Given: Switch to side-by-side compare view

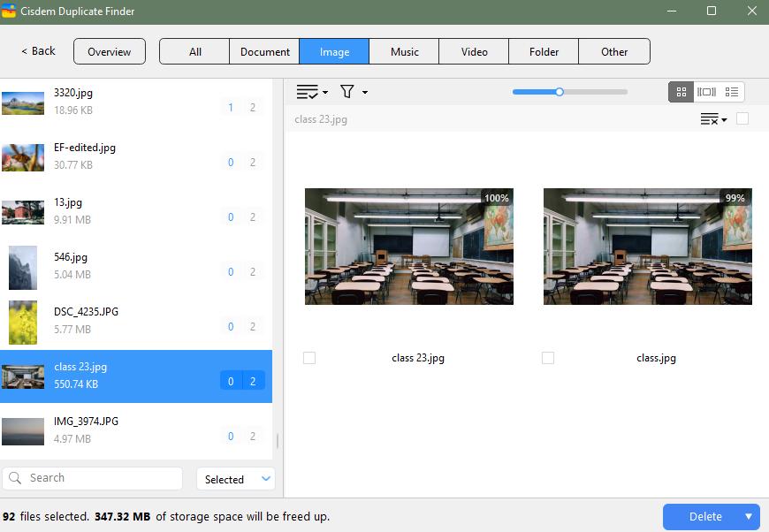Looking at the screenshot, I should pyautogui.click(x=706, y=92).
